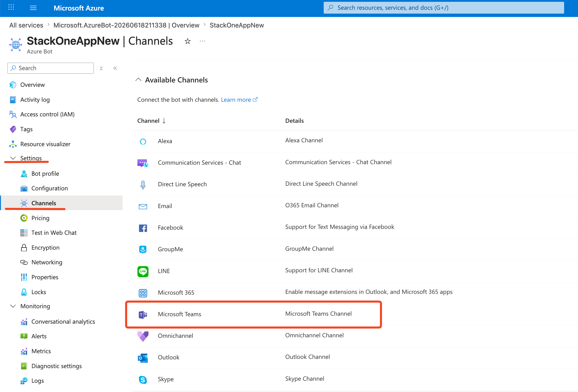Click the LINE channel icon
Viewport: 578px width, 392px height.
coord(143,271)
